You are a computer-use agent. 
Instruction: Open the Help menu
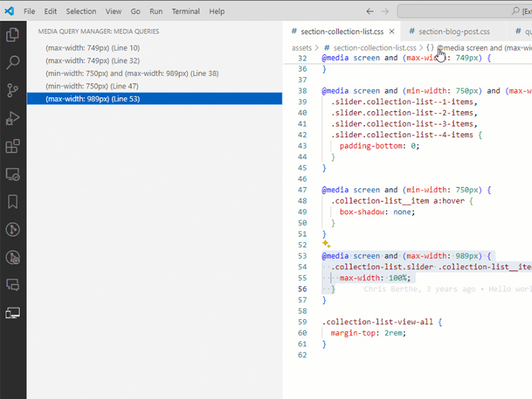point(217,11)
